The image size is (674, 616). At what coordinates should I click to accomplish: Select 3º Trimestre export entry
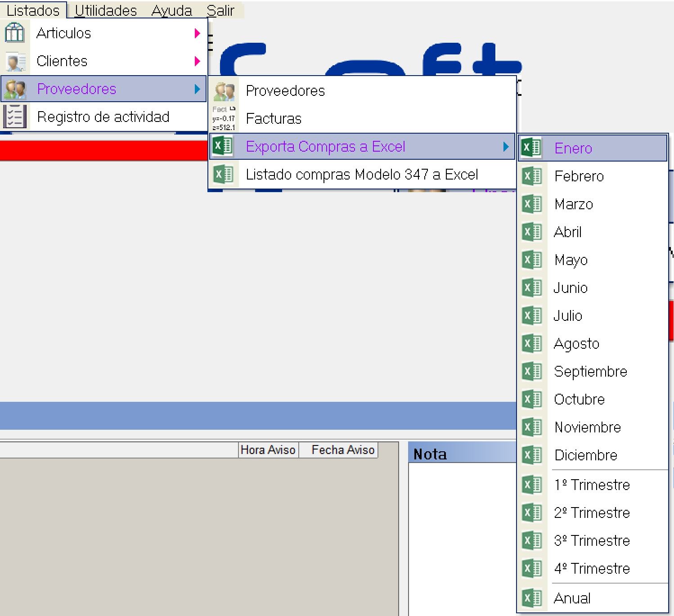592,540
